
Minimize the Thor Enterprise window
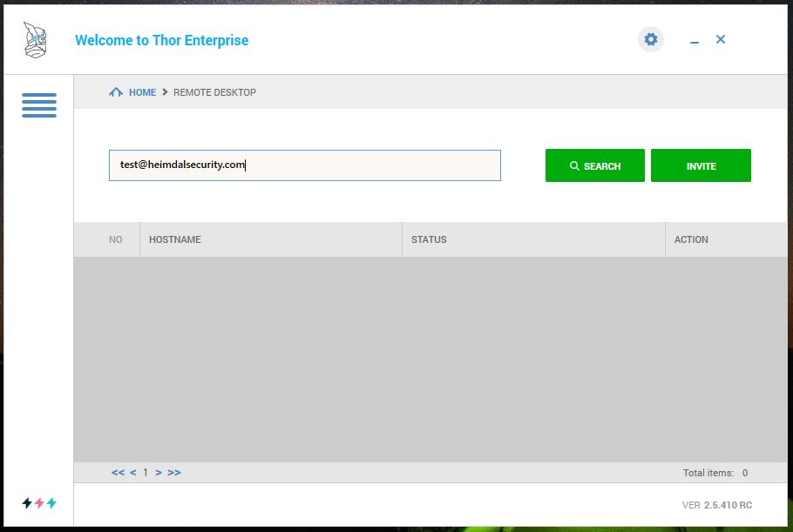(x=695, y=42)
